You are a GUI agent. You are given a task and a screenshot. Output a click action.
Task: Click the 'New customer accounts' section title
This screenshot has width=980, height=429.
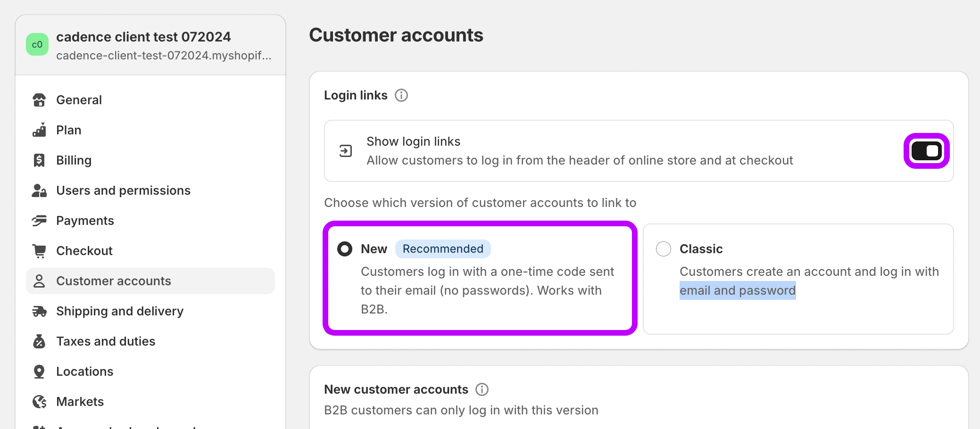396,389
